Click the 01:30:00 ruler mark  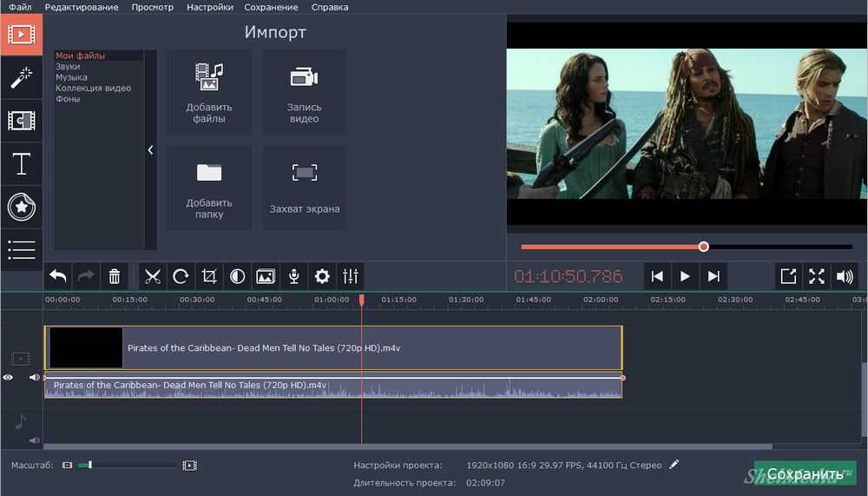point(466,300)
